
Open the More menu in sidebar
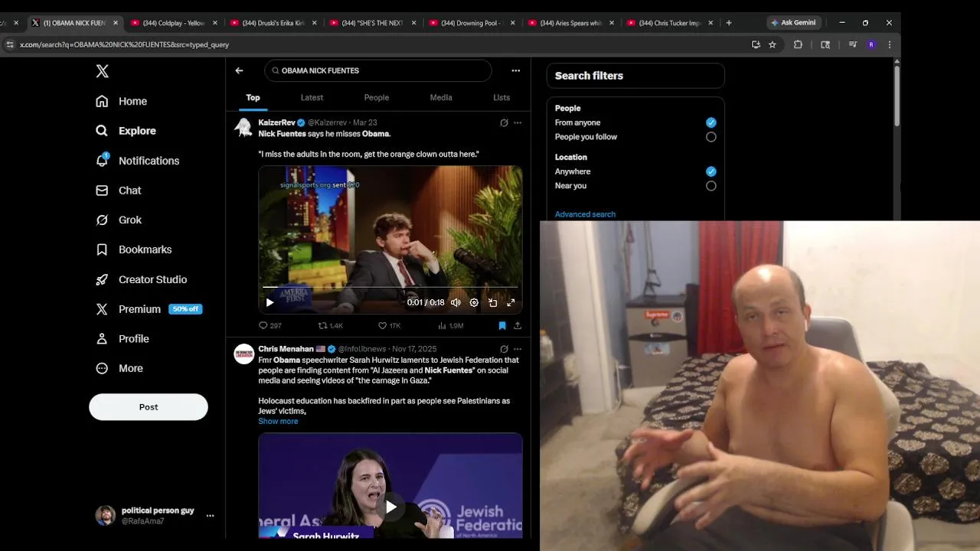pos(119,368)
